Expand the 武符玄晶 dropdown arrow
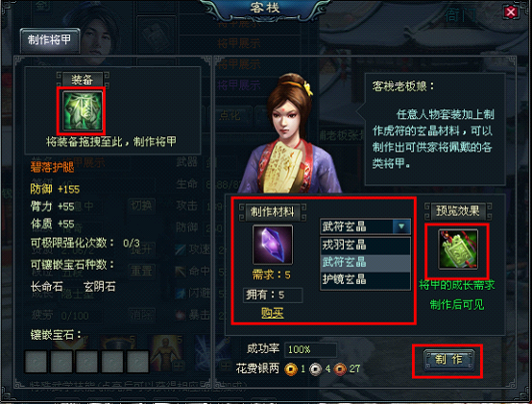This screenshot has height=404, width=532. tap(401, 226)
